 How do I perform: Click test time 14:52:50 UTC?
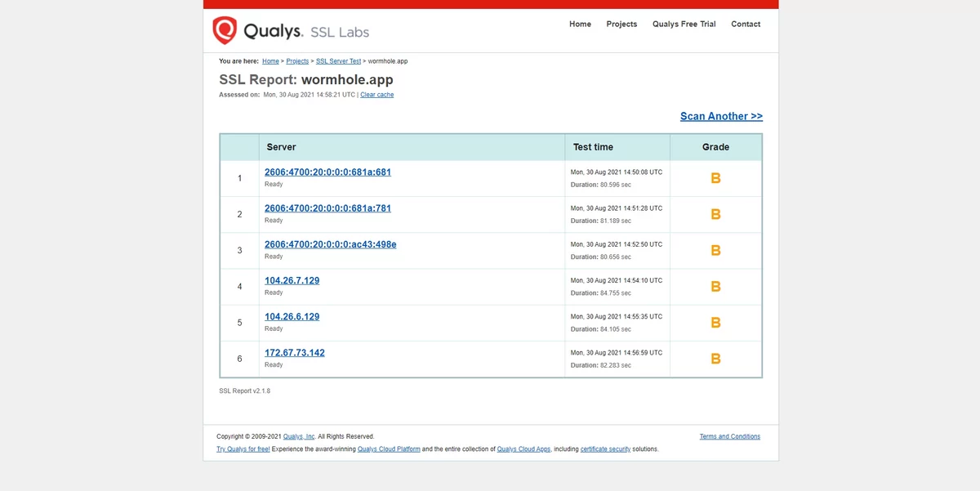click(617, 244)
